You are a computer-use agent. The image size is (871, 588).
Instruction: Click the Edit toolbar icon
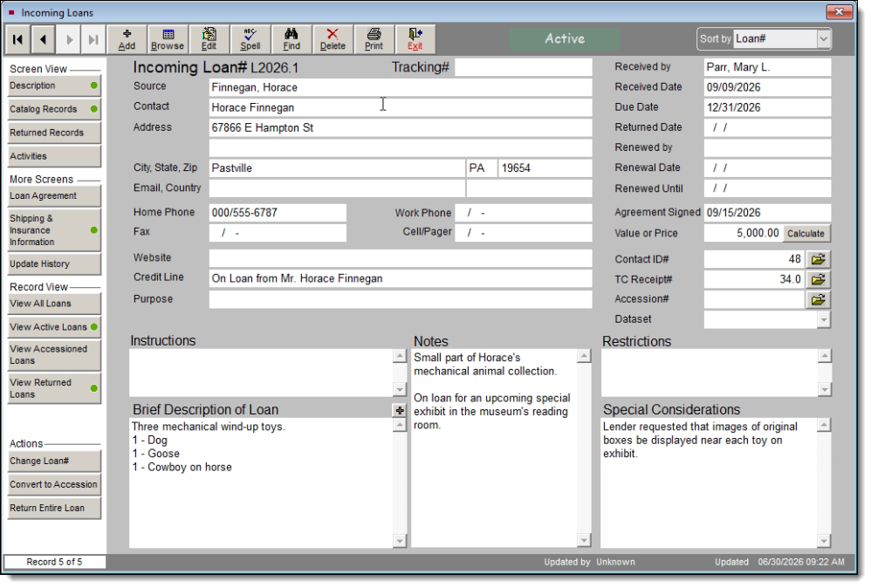click(209, 39)
